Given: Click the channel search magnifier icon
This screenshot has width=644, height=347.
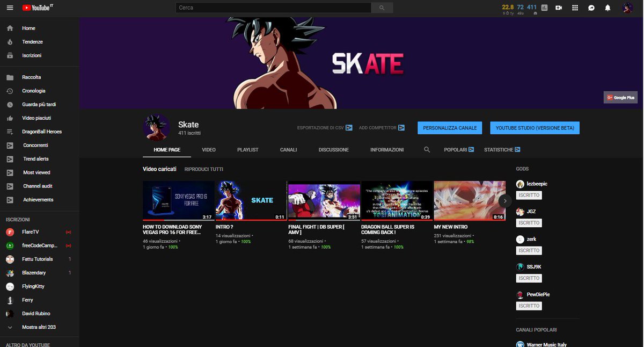Looking at the screenshot, I should 427,150.
